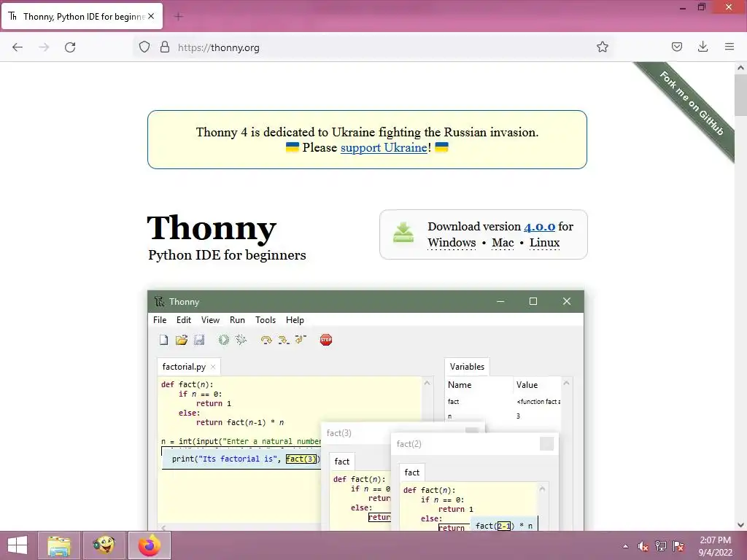Image resolution: width=747 pixels, height=560 pixels.
Task: Choose the Windows download link
Action: click(x=451, y=243)
